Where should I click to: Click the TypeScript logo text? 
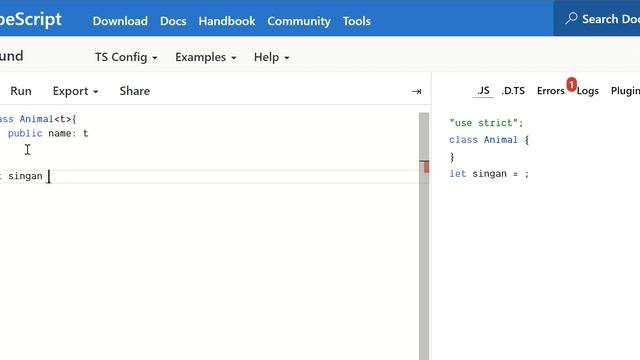[31, 19]
